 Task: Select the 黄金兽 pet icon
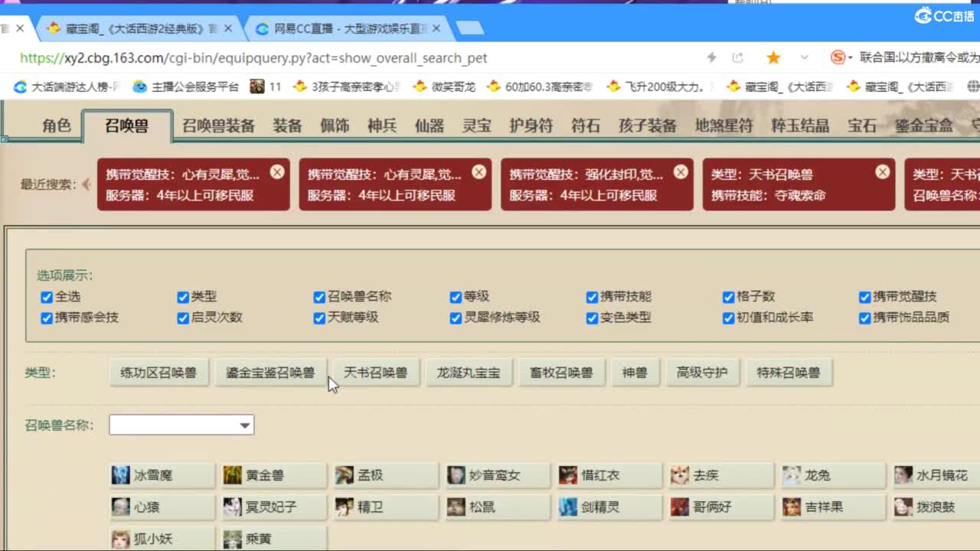pyautogui.click(x=232, y=475)
